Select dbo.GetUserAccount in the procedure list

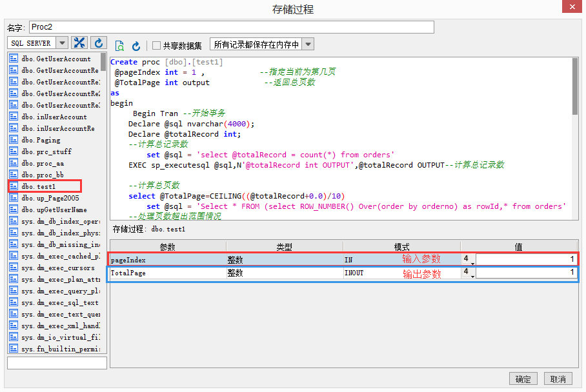pos(55,59)
